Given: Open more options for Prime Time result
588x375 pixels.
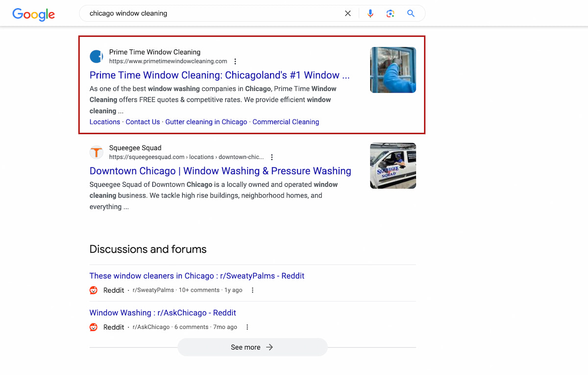Looking at the screenshot, I should [235, 61].
